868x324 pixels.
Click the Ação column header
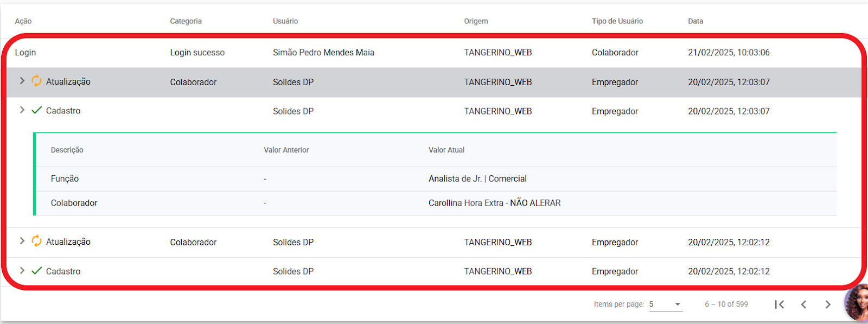[23, 21]
